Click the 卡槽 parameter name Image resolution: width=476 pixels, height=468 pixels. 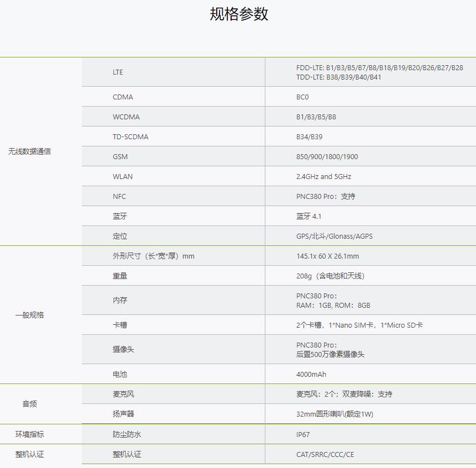(120, 325)
